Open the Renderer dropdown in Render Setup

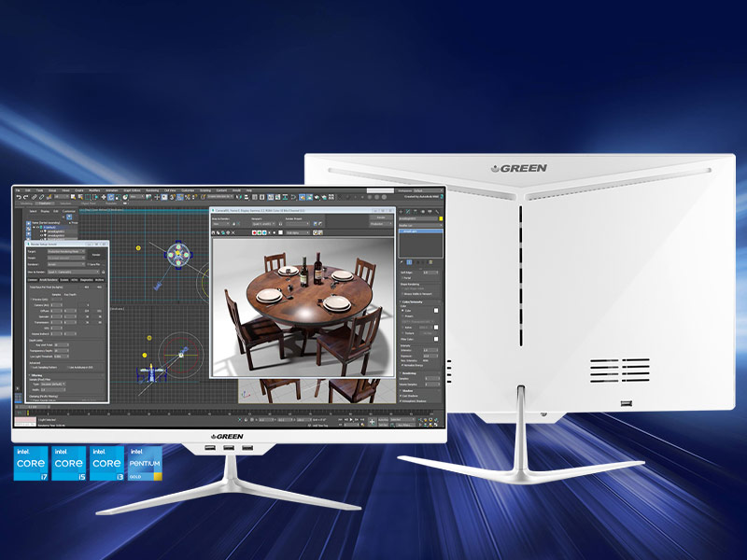click(66, 264)
